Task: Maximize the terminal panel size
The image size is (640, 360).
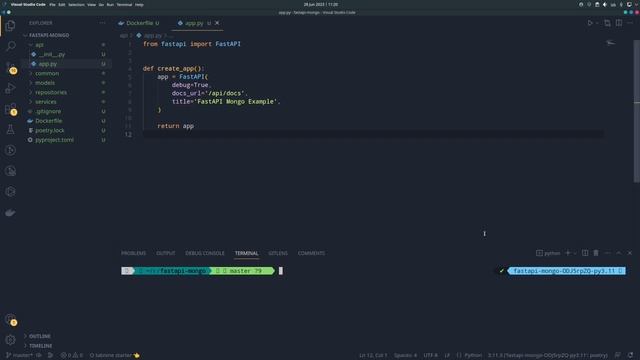Action: click(x=619, y=253)
